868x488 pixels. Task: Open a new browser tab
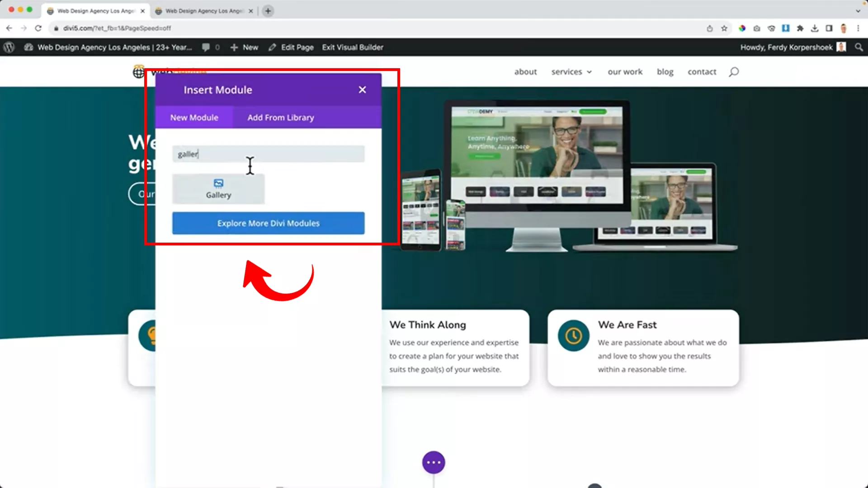268,11
